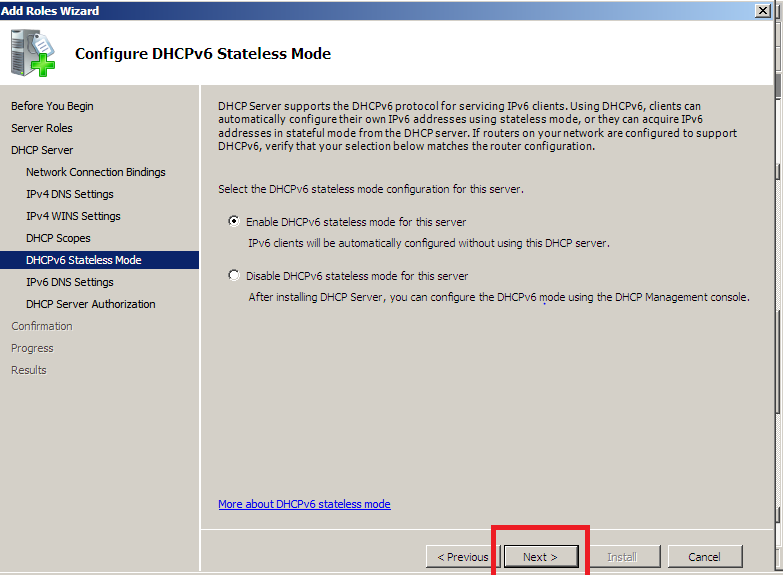Open More about DHCPv6 stateless mode link
Screen dimensions: 783x575
(x=304, y=504)
